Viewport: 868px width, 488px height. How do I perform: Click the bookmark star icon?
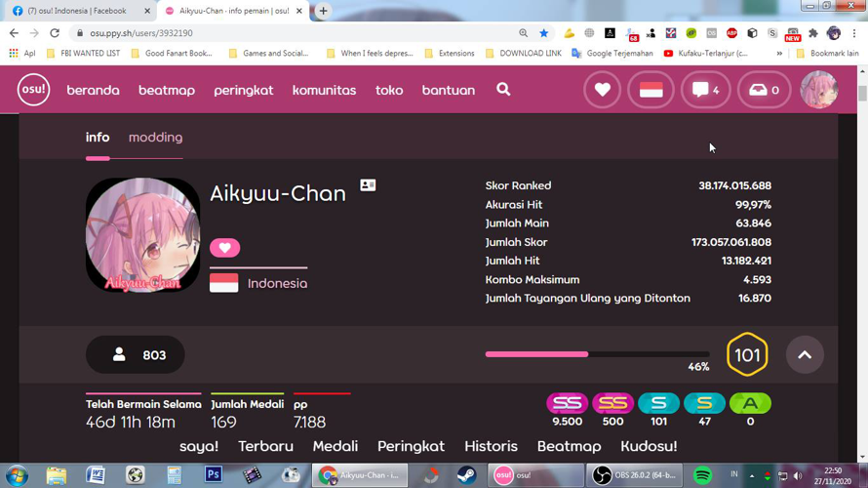pos(543,33)
